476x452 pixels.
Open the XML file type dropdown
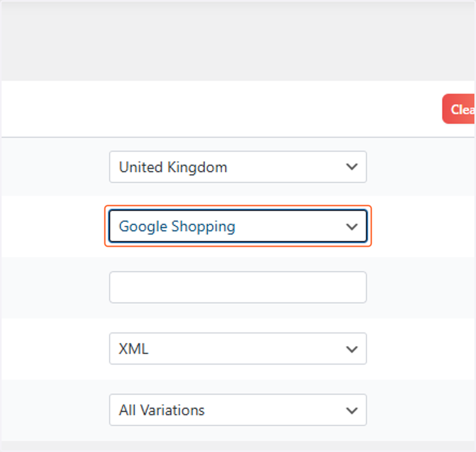(x=238, y=348)
